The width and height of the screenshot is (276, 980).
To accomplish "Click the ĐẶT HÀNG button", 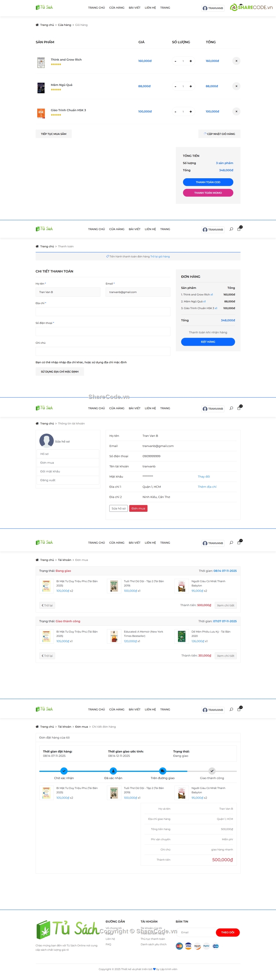I will click(x=208, y=342).
